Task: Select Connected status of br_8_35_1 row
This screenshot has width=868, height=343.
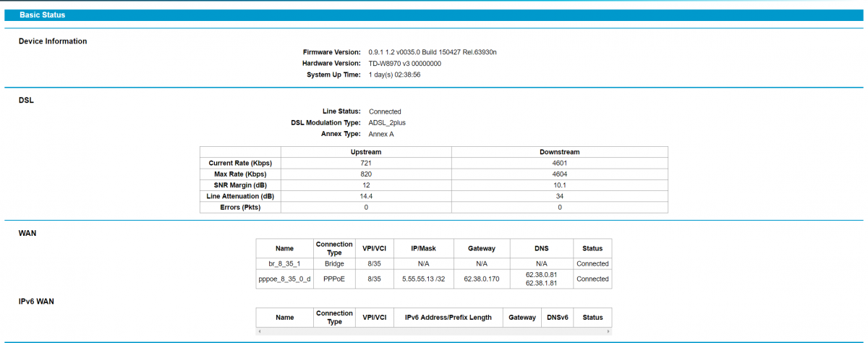Action: tap(592, 263)
